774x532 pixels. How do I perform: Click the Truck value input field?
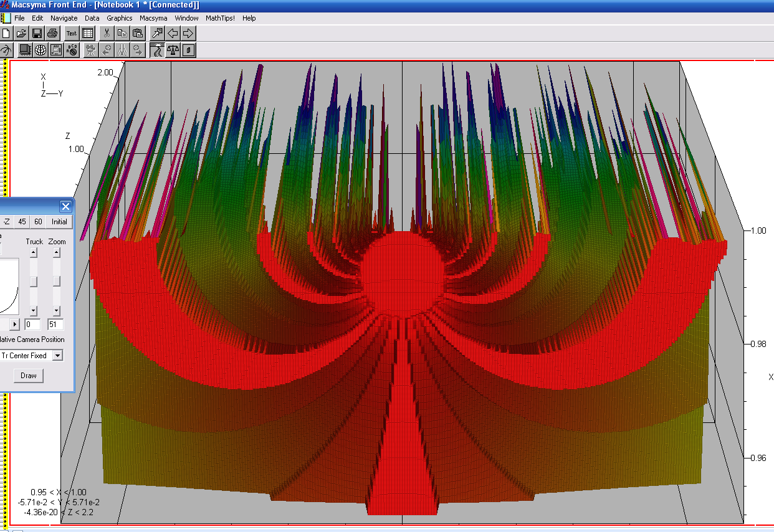pyautogui.click(x=32, y=325)
